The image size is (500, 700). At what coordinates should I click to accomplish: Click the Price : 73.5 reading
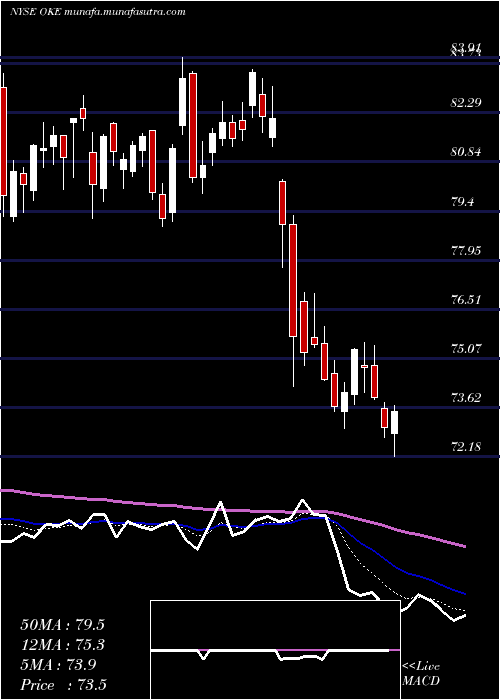click(63, 685)
